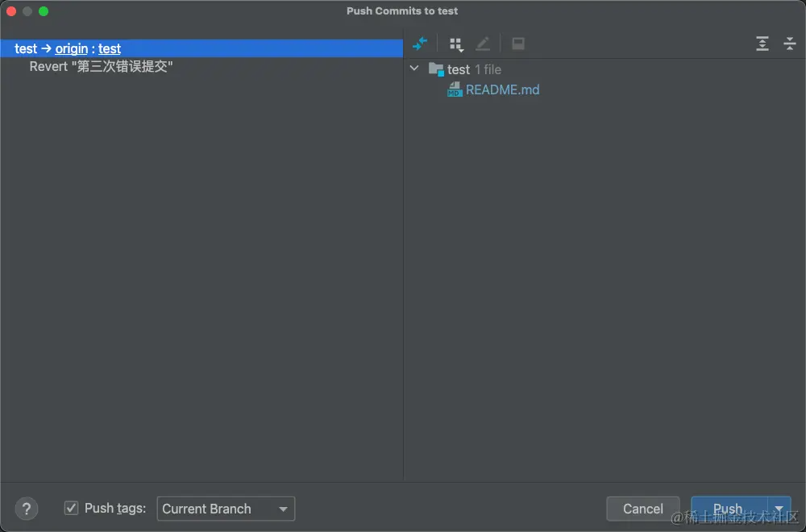The height and width of the screenshot is (532, 806).
Task: Select the test to origin branch row
Action: click(201, 48)
